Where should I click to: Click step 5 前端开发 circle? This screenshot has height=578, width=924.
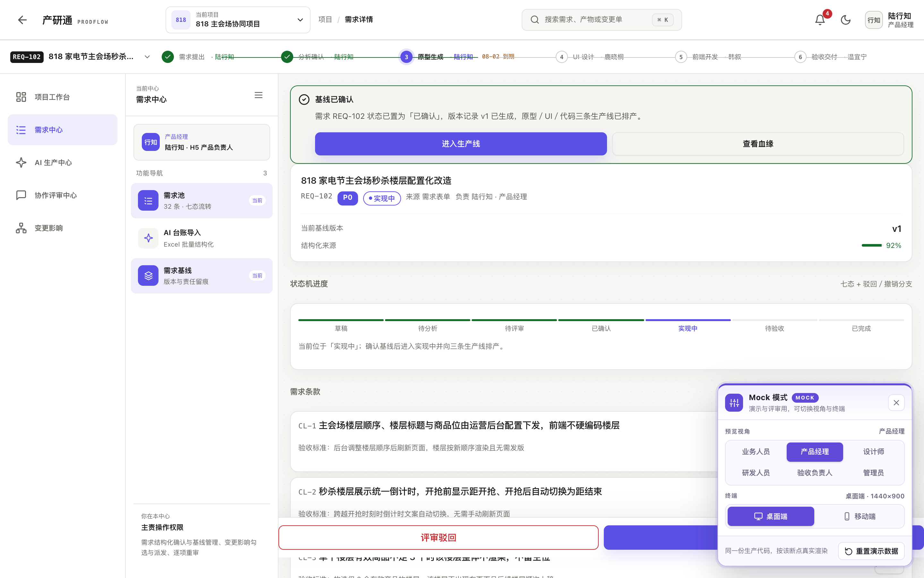[x=681, y=57]
